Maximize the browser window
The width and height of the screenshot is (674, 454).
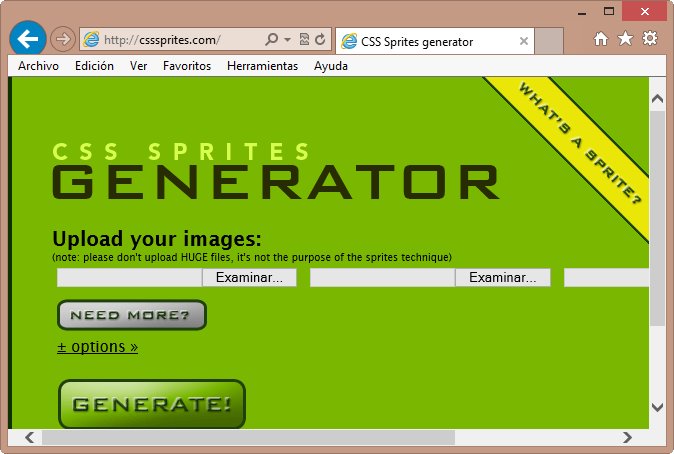pos(609,11)
